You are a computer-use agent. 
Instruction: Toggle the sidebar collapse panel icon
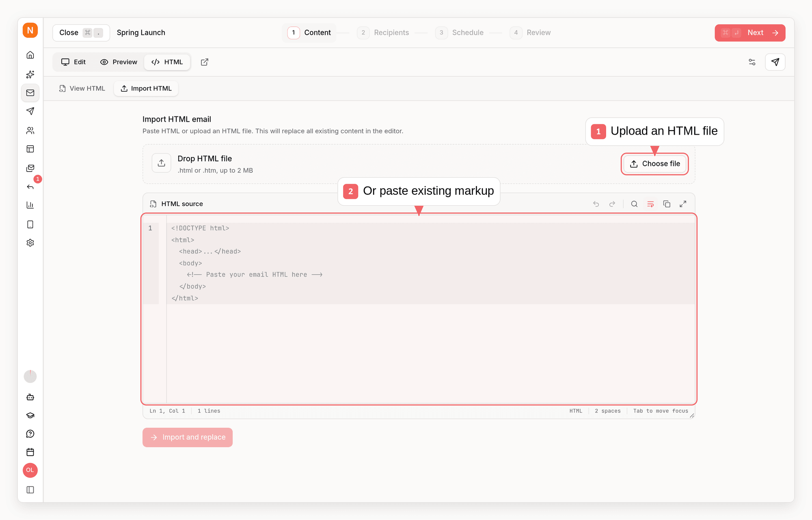(x=30, y=490)
